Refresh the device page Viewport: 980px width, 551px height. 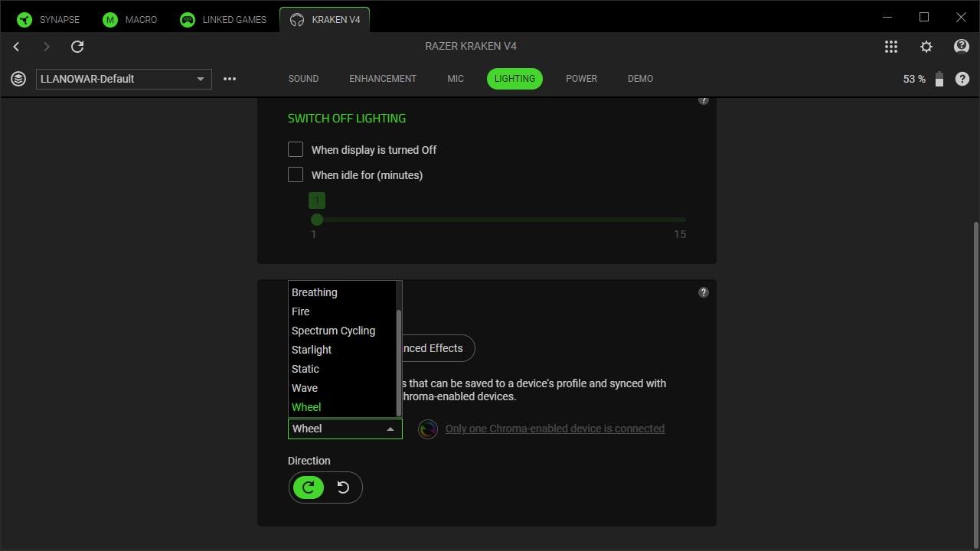77,47
